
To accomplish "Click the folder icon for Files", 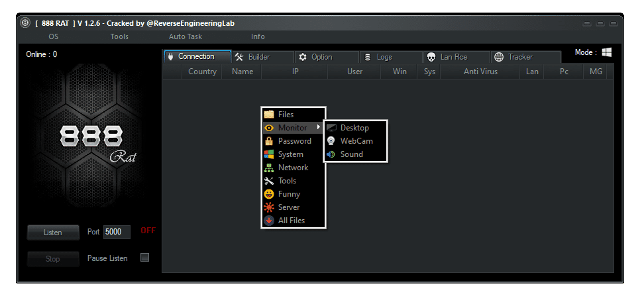I will tap(269, 114).
